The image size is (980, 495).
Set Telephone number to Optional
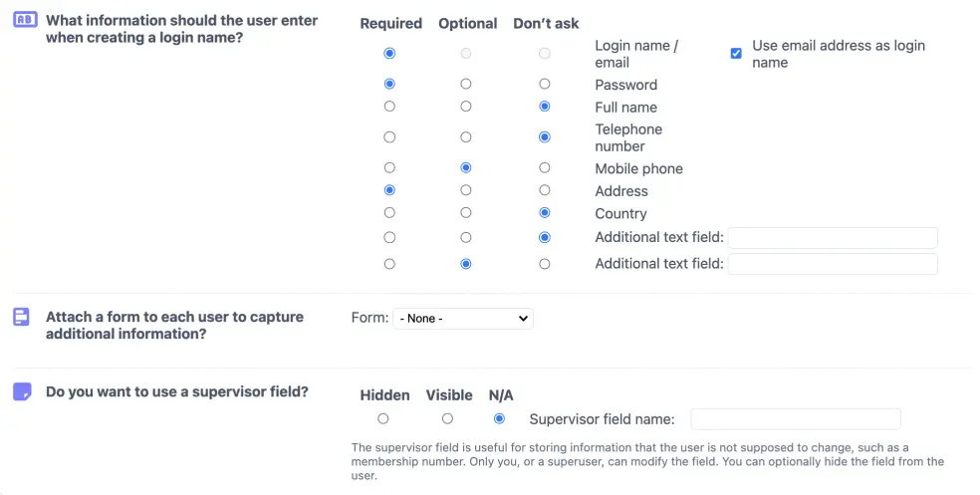tap(466, 137)
